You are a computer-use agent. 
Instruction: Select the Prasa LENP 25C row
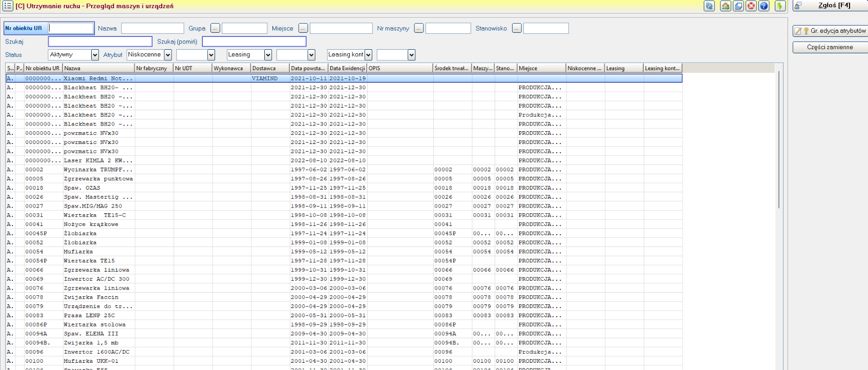[x=344, y=316]
